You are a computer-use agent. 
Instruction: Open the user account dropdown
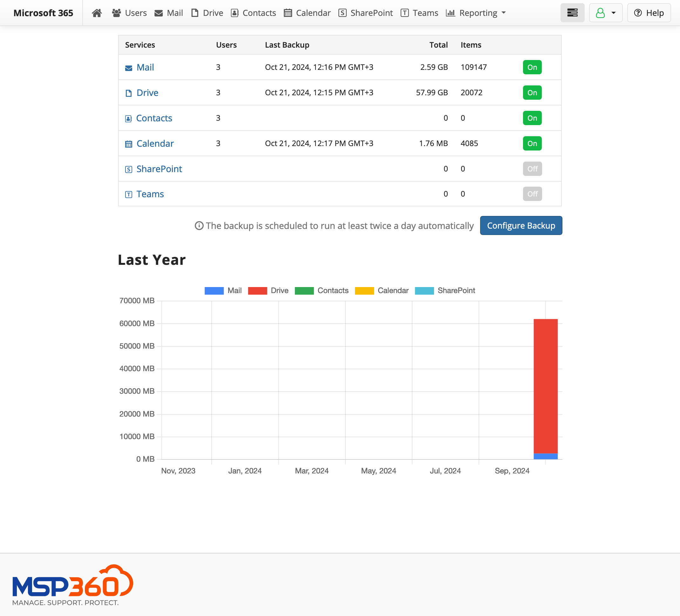606,13
